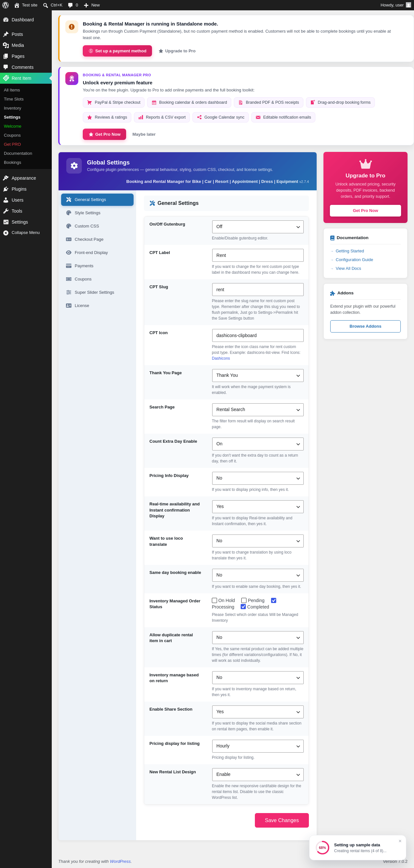Click the crown icon in Upgrade to Pro card

[x=365, y=164]
